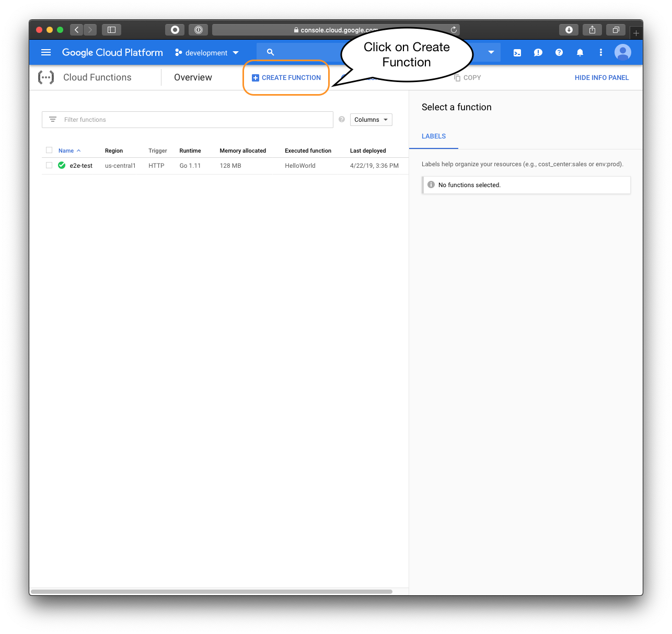Click the 1Password extension icon in toolbar
The image size is (672, 634).
pos(199,30)
